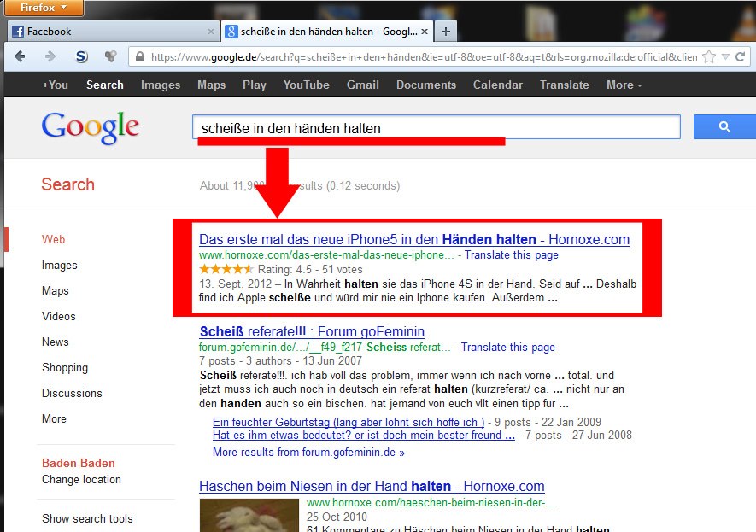Screen dimensions: 756x532
Task: Open a new tab with the plus button
Action: [446, 32]
